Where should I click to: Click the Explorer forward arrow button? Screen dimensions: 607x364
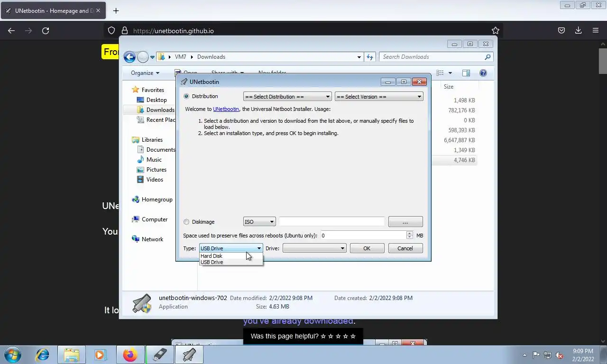click(x=143, y=57)
